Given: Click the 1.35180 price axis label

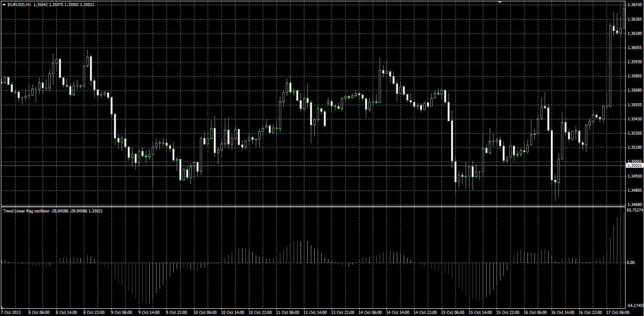Looking at the screenshot, I should 635,147.
